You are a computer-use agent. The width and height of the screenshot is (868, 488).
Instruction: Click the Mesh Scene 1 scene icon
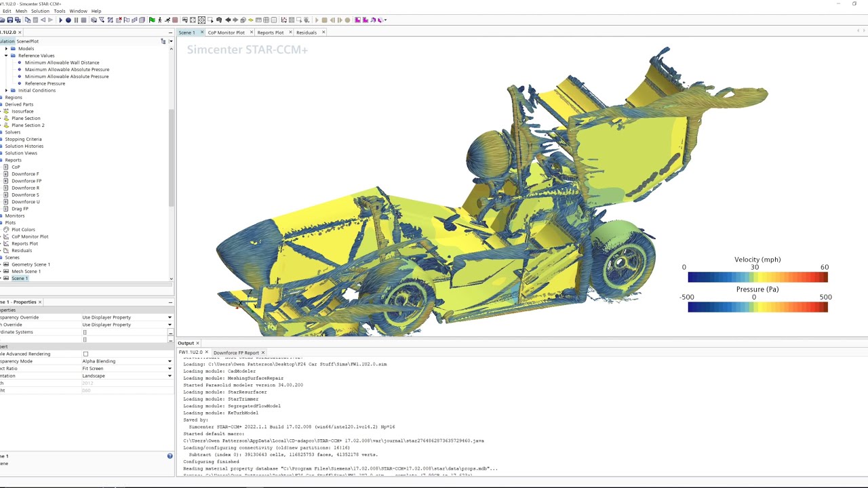point(6,271)
